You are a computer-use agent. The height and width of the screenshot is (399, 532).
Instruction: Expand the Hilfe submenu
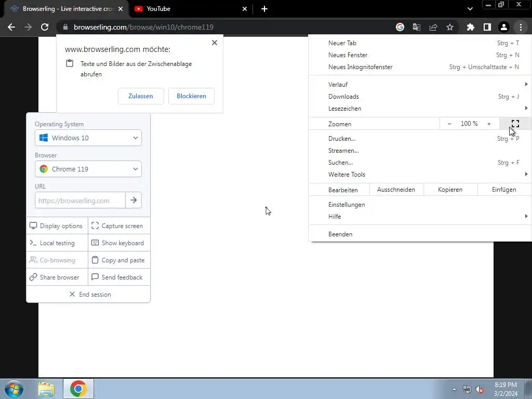(420, 217)
